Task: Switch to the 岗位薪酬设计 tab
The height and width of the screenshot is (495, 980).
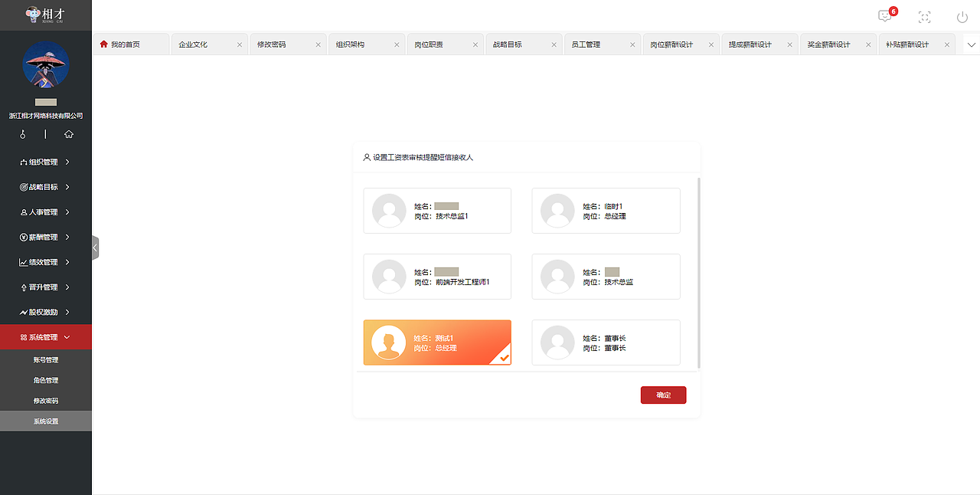Action: coord(681,44)
